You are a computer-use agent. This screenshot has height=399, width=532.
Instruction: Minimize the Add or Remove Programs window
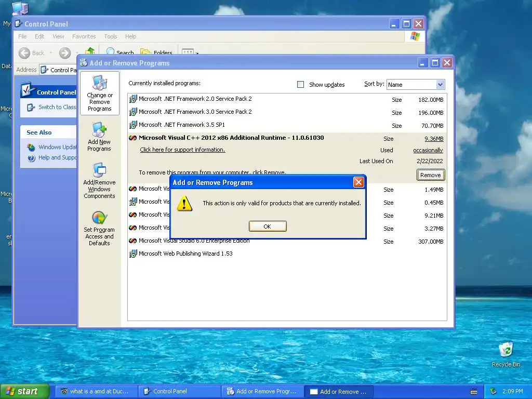point(422,63)
